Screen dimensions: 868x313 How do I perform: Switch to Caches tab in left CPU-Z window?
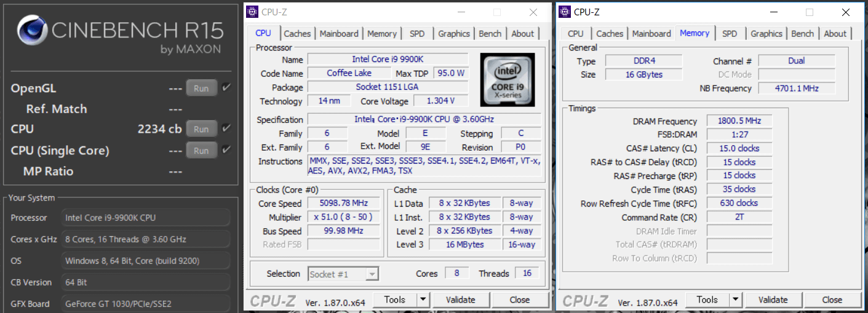(x=297, y=34)
